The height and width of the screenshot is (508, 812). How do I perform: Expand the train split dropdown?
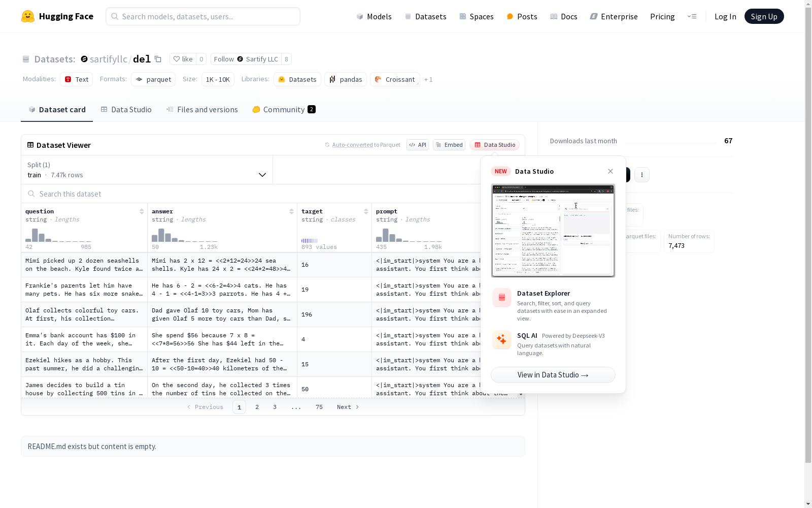point(147,170)
